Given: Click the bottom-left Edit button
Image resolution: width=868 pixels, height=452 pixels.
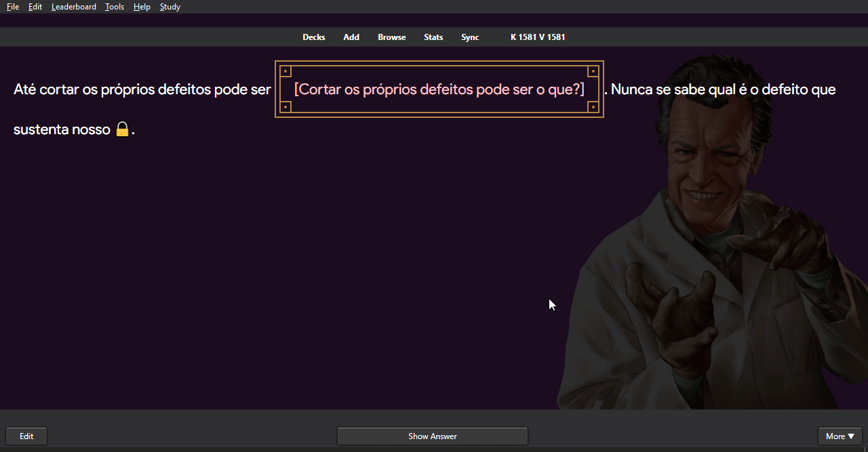Looking at the screenshot, I should coord(26,436).
